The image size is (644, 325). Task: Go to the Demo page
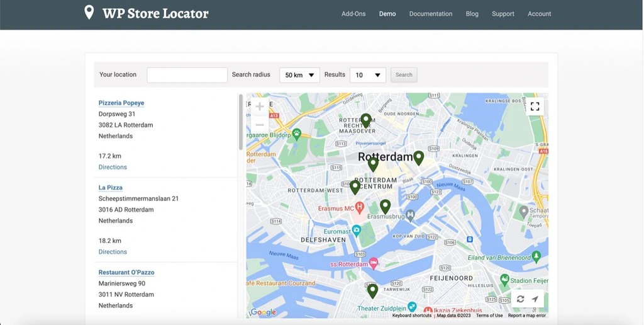point(387,14)
